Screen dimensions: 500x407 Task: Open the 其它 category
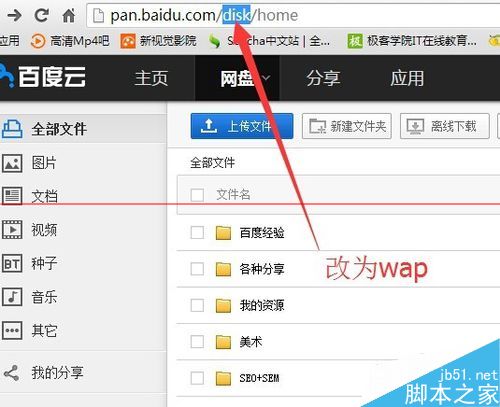44,330
